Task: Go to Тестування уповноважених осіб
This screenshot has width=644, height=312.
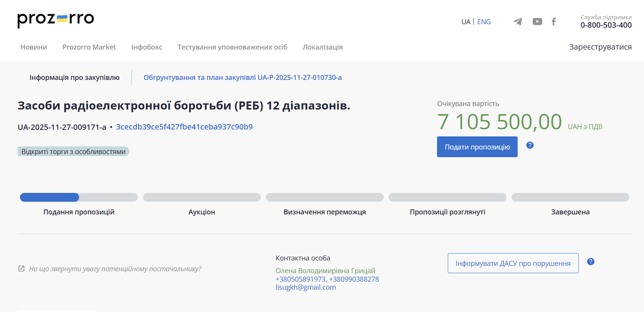Action: coord(232,47)
